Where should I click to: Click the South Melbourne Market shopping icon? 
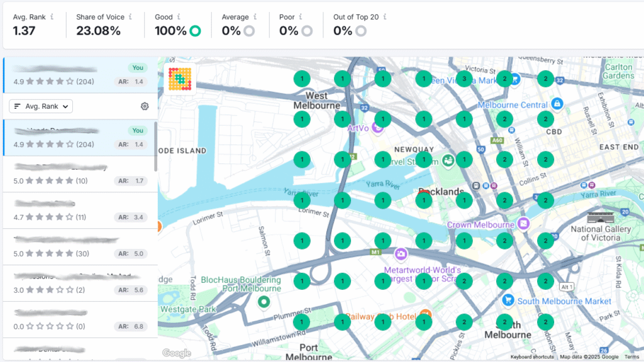(x=508, y=300)
